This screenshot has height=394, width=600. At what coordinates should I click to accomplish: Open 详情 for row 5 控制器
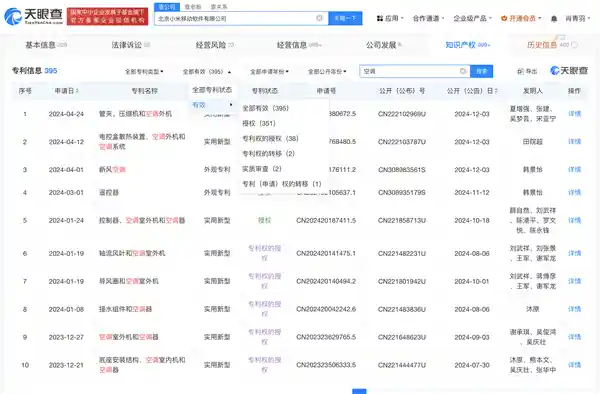click(574, 220)
